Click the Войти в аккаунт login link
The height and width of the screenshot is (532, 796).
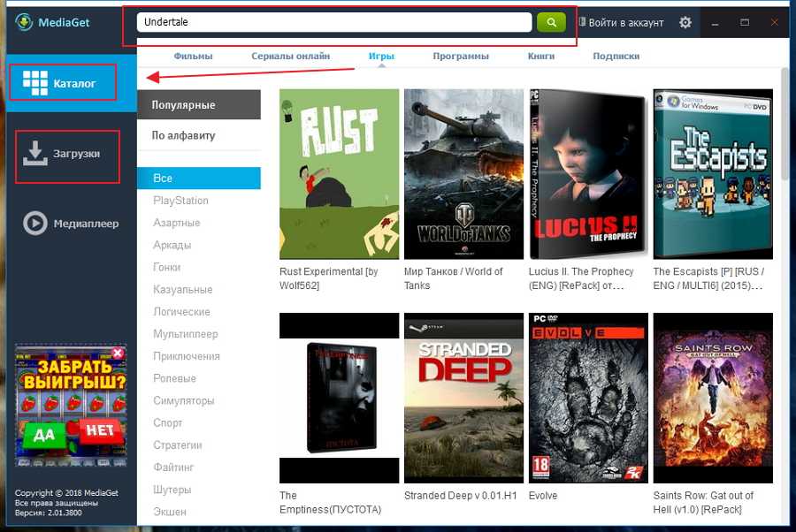click(622, 22)
